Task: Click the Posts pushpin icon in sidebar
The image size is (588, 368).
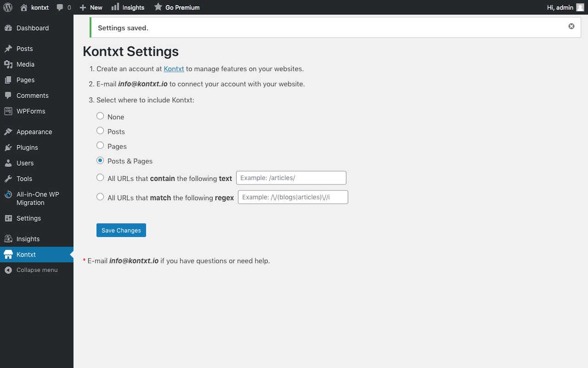Action: pyautogui.click(x=8, y=49)
